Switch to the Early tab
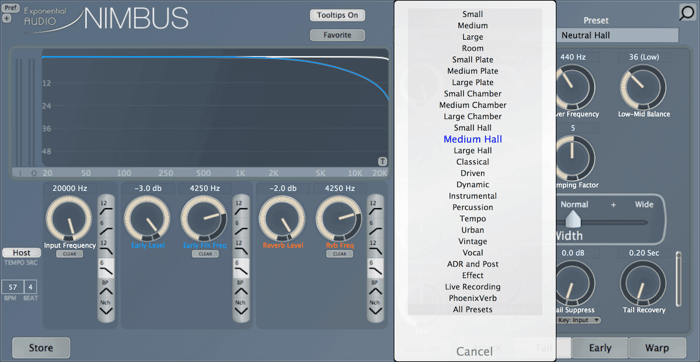This screenshot has width=700, height=362. point(600,348)
